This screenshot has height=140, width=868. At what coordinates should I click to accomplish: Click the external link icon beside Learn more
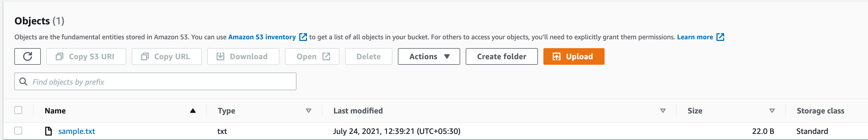pos(720,37)
